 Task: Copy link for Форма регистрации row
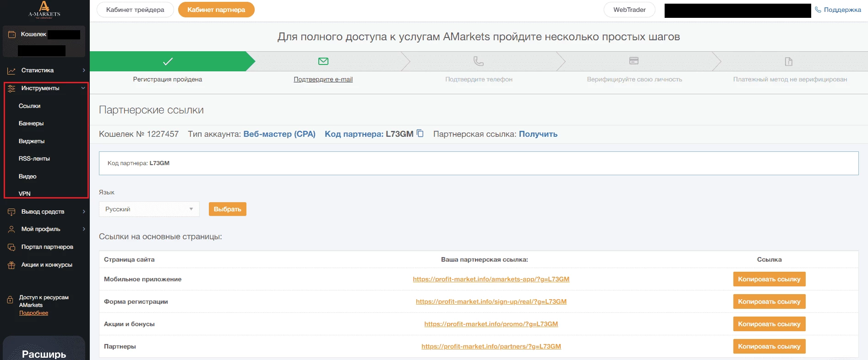[769, 301]
